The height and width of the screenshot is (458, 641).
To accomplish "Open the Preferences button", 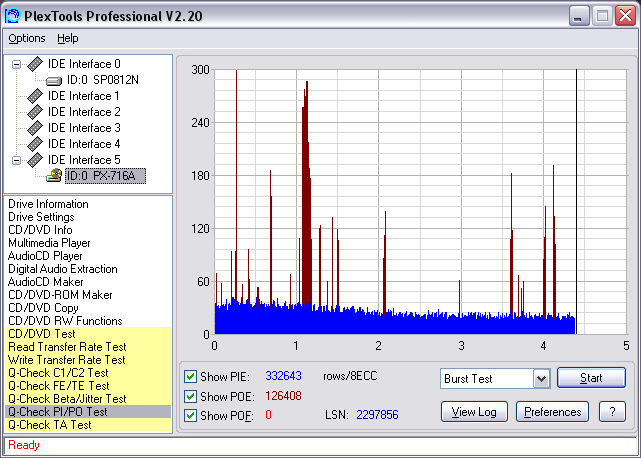I will click(552, 412).
